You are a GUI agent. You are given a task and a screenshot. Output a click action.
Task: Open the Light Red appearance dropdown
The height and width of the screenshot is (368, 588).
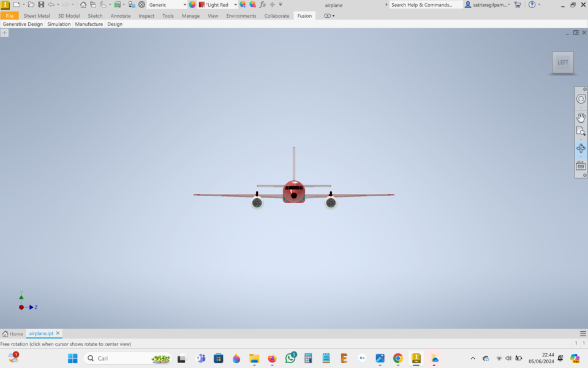pos(236,4)
